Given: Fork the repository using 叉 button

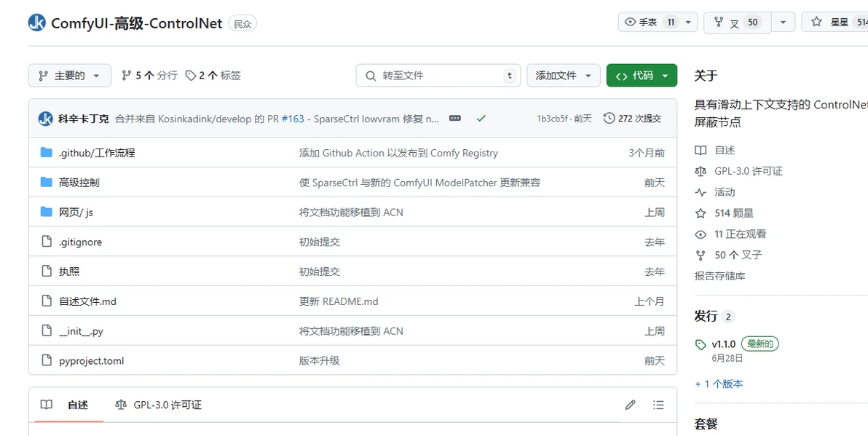Looking at the screenshot, I should click(737, 23).
